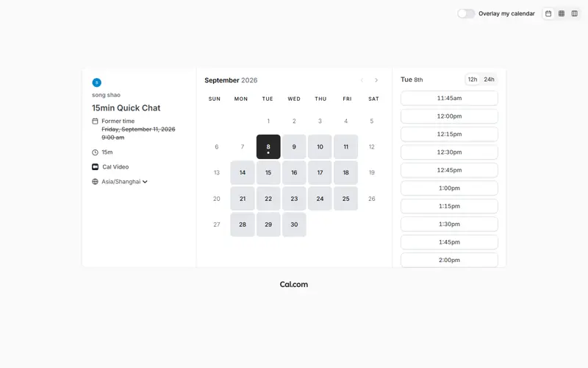The width and height of the screenshot is (588, 368).
Task: Select September 21 on the calendar
Action: click(243, 199)
